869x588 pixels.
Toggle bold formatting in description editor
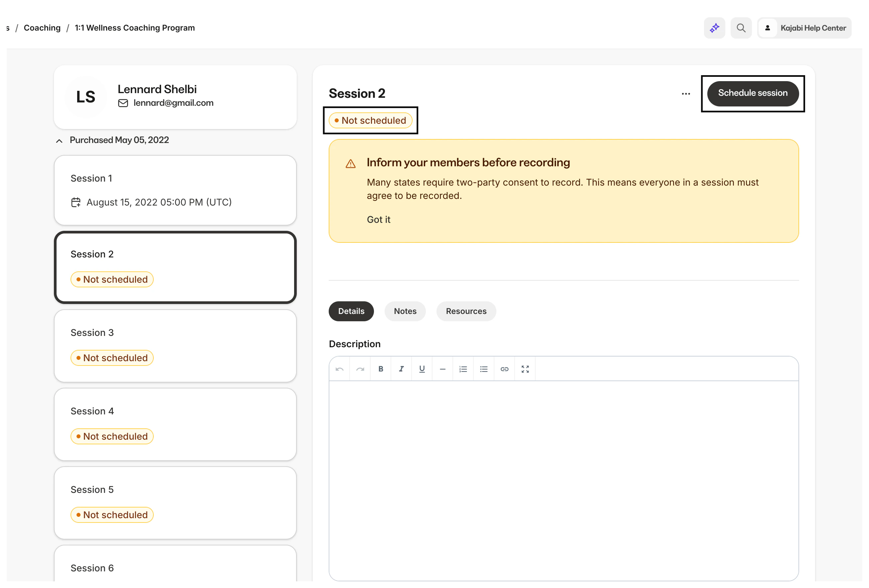(x=381, y=369)
